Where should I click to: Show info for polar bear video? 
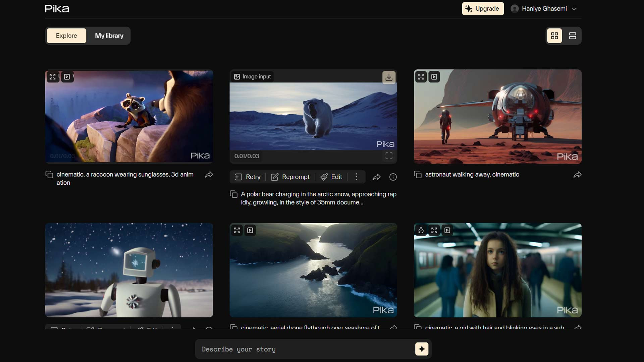click(x=393, y=177)
